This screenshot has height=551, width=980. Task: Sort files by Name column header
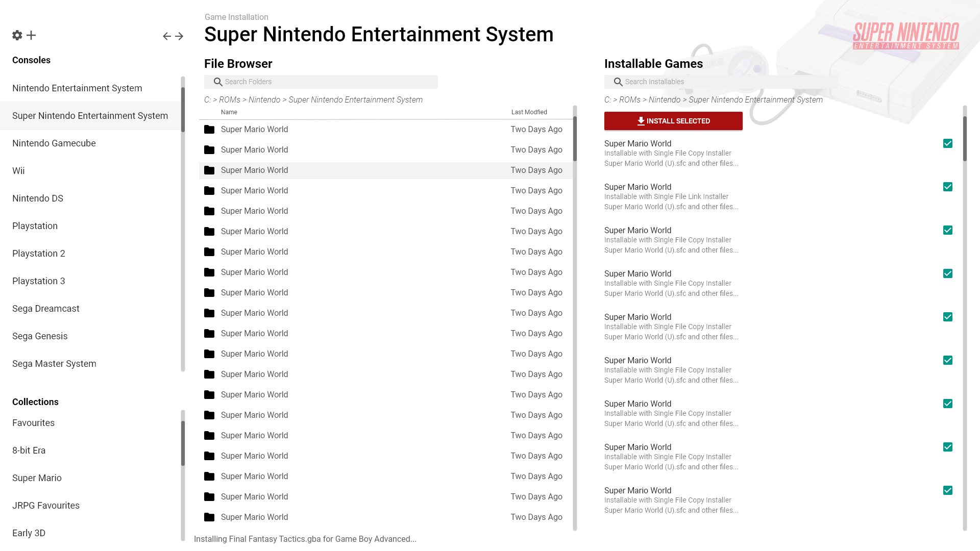click(229, 112)
